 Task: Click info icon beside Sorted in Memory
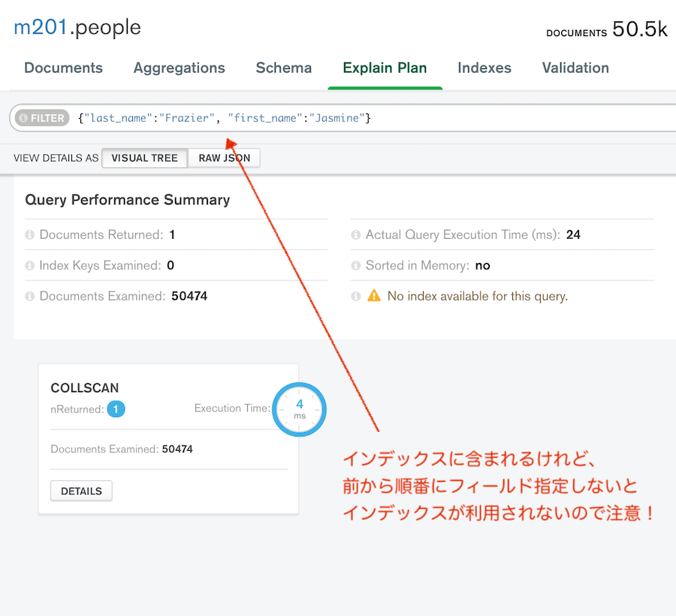356,265
